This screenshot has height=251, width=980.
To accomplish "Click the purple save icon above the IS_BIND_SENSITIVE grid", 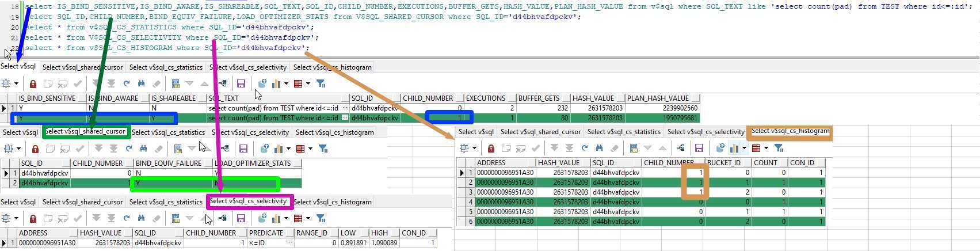I will tap(241, 83).
